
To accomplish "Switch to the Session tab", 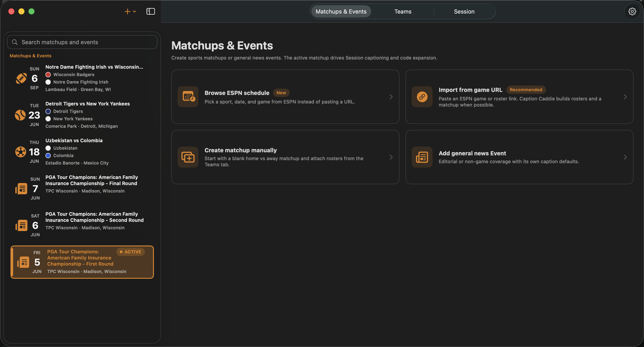I will tap(464, 12).
